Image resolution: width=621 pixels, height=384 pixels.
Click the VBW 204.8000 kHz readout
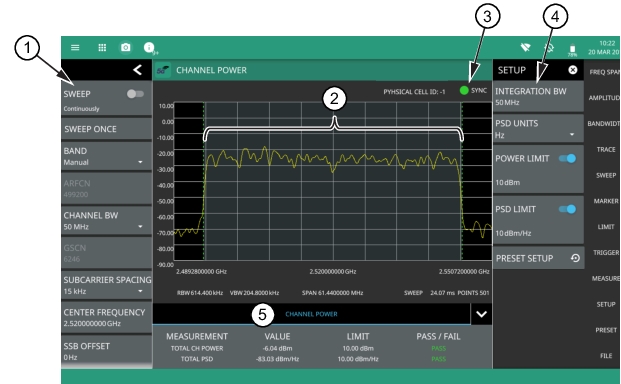[255, 293]
